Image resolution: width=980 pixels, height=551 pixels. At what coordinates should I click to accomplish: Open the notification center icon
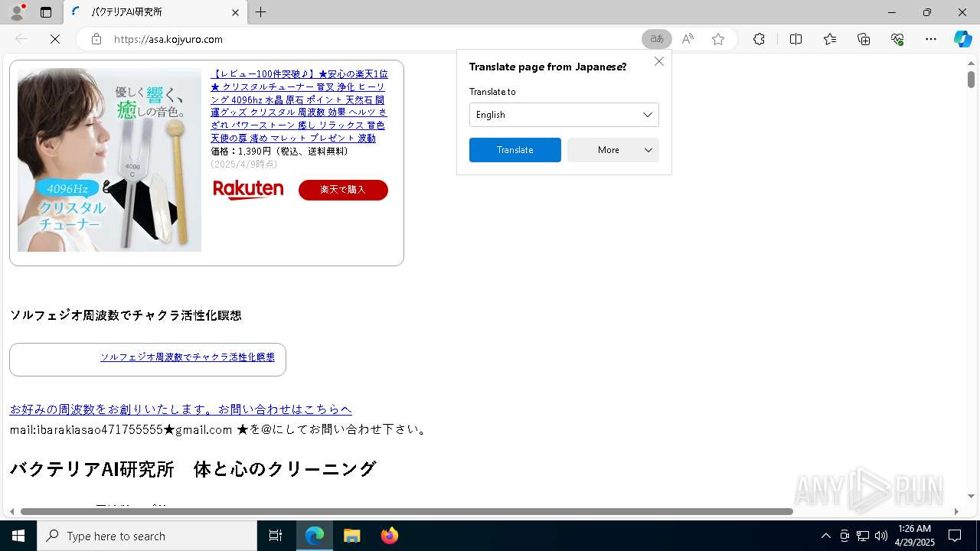coord(955,536)
